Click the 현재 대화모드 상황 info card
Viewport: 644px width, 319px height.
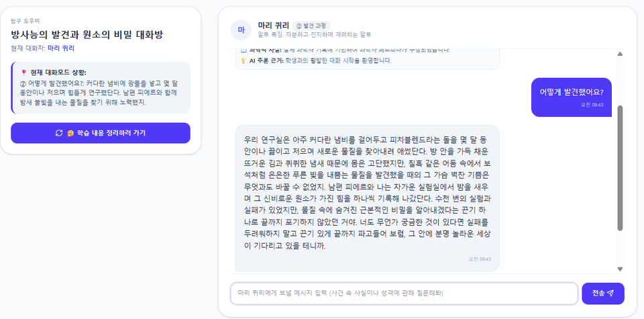pos(101,88)
